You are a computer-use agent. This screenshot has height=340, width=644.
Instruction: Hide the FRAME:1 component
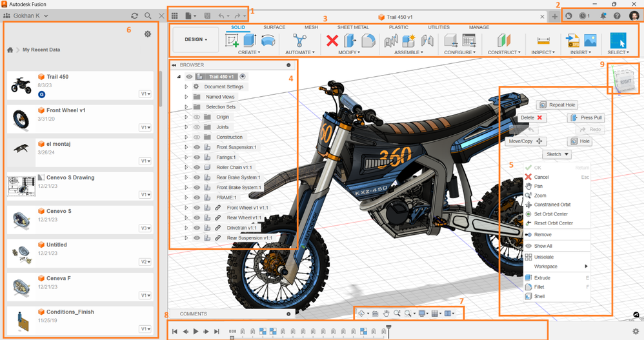197,197
